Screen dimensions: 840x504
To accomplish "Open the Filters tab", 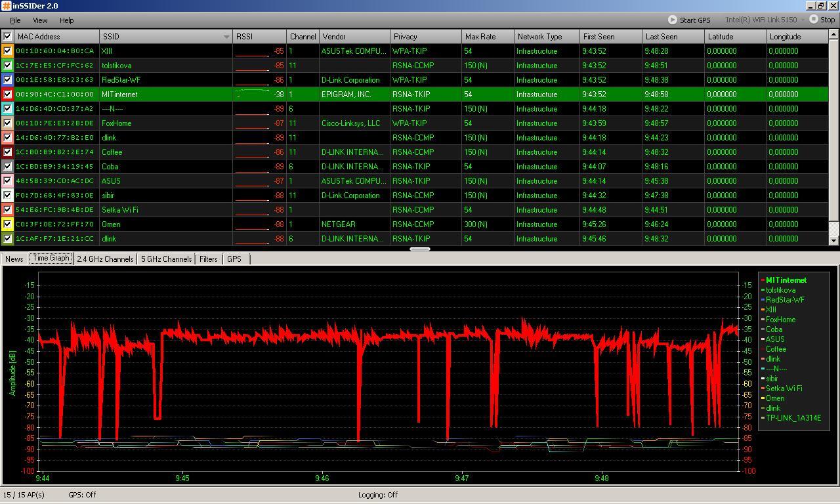I will click(x=208, y=259).
